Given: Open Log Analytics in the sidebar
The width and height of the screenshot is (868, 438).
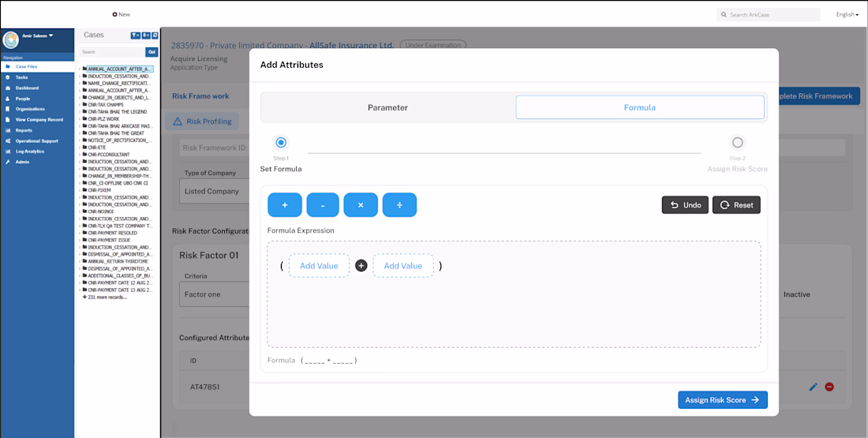Looking at the screenshot, I should 37,152.
